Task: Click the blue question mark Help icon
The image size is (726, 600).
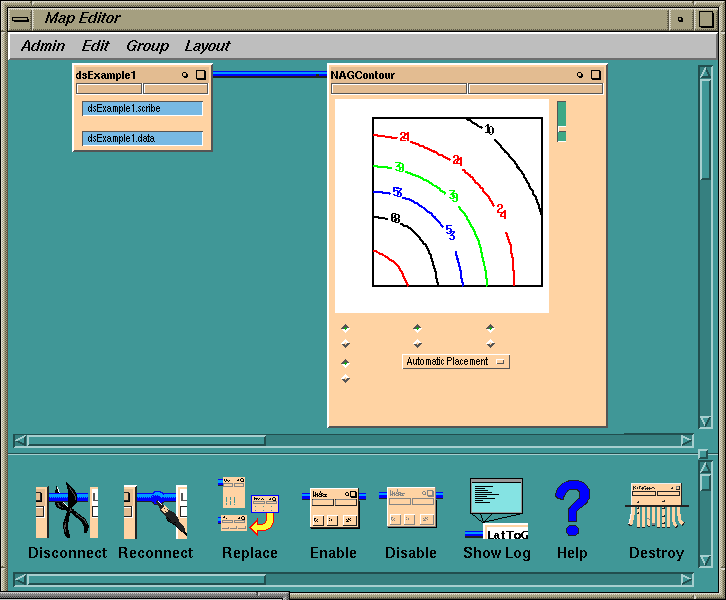Action: tap(573, 508)
